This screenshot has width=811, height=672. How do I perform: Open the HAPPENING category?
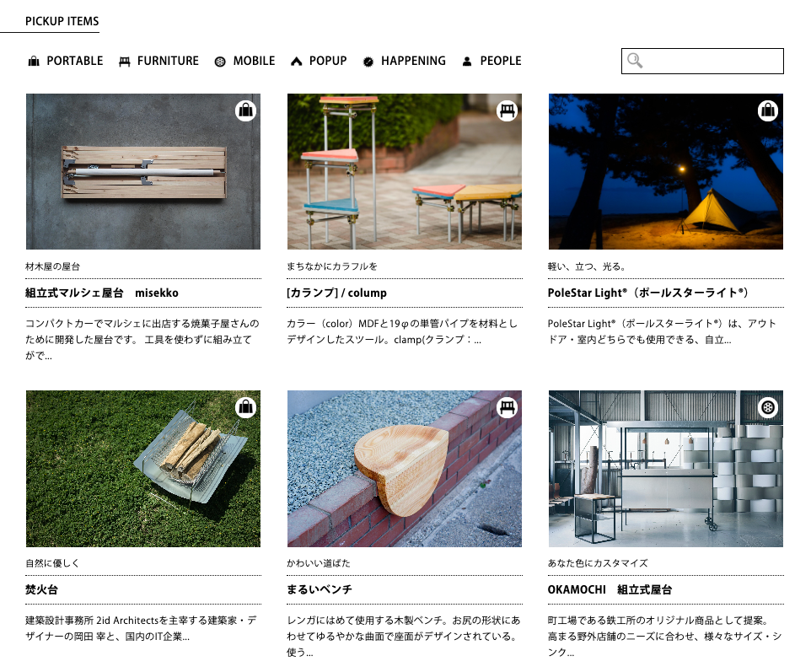[413, 61]
